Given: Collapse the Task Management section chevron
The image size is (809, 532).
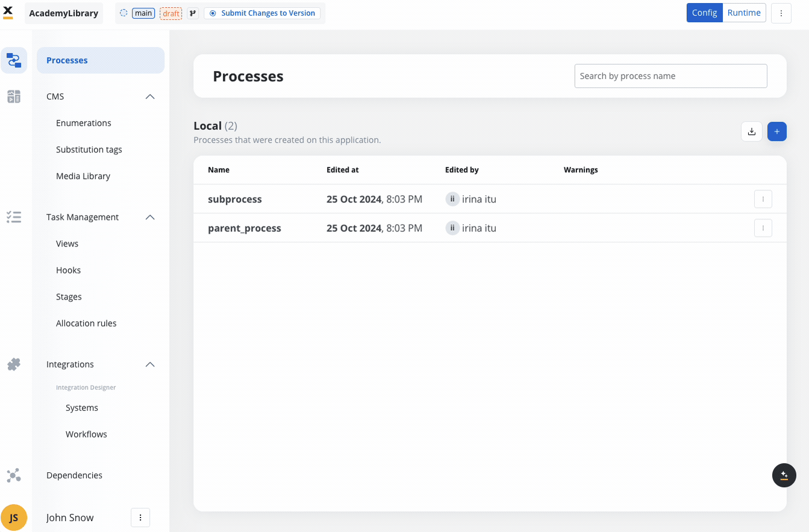Looking at the screenshot, I should pos(151,217).
